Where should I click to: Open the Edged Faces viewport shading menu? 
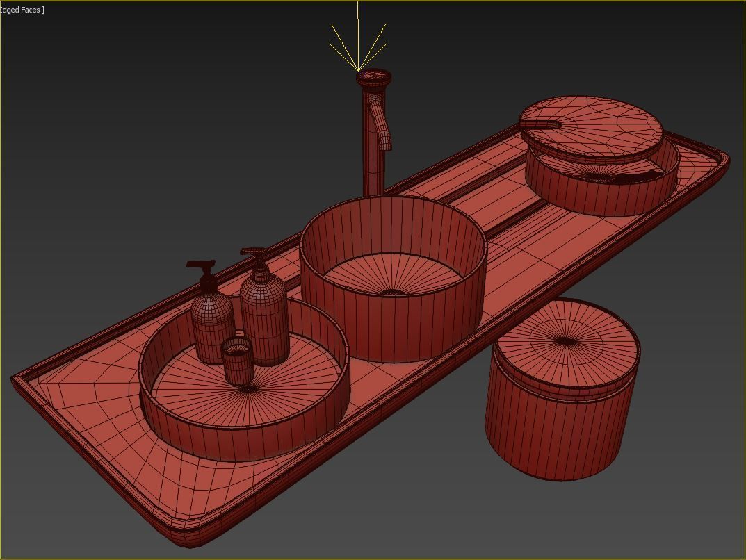[22, 10]
